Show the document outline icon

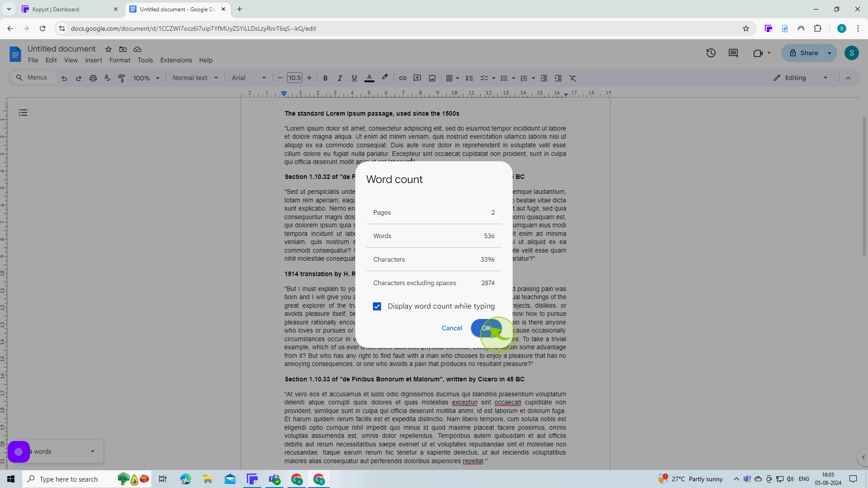pyautogui.click(x=23, y=113)
